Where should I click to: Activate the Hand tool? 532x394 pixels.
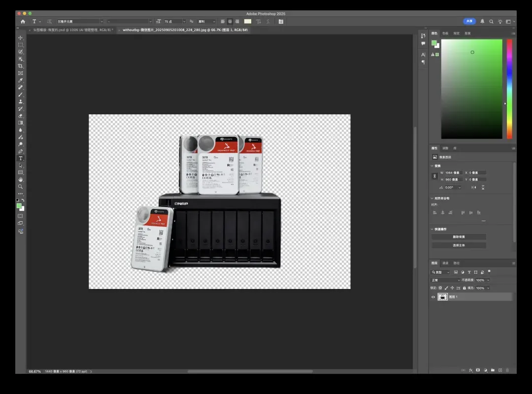(21, 179)
